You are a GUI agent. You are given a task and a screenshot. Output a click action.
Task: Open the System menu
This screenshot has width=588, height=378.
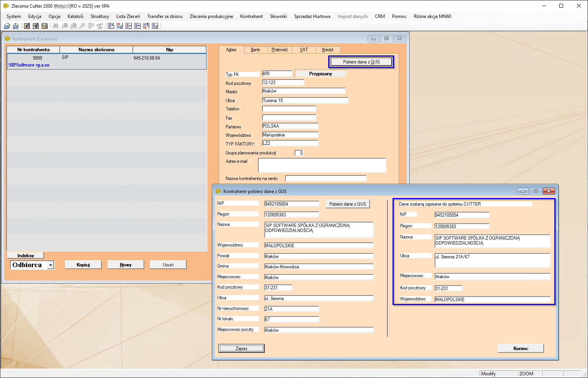click(x=14, y=16)
